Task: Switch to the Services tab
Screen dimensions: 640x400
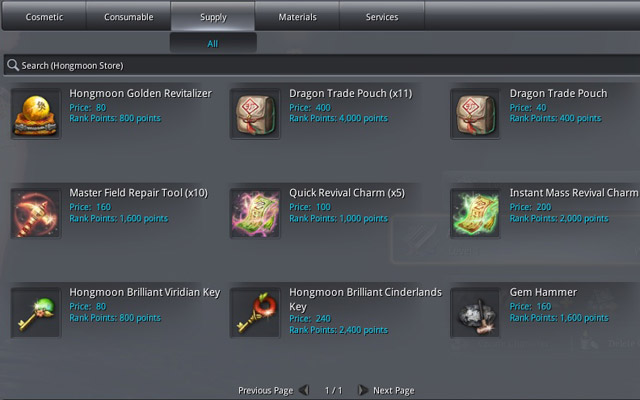Action: coord(382,17)
